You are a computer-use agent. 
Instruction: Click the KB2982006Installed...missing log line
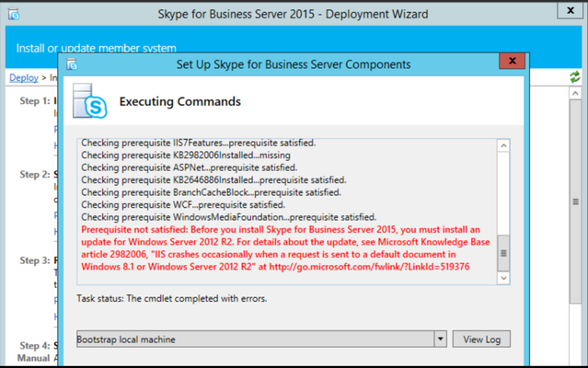pyautogui.click(x=186, y=155)
